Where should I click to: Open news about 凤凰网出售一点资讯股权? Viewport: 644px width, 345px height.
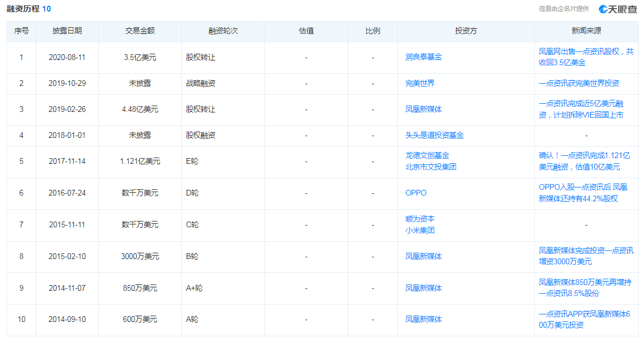[x=586, y=57]
